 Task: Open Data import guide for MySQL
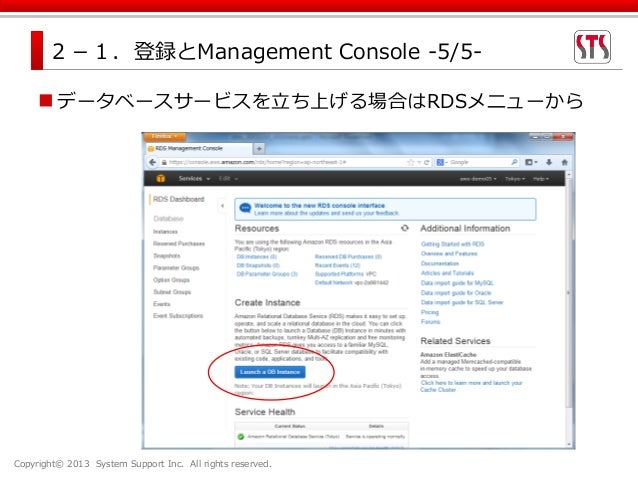pos(457,283)
